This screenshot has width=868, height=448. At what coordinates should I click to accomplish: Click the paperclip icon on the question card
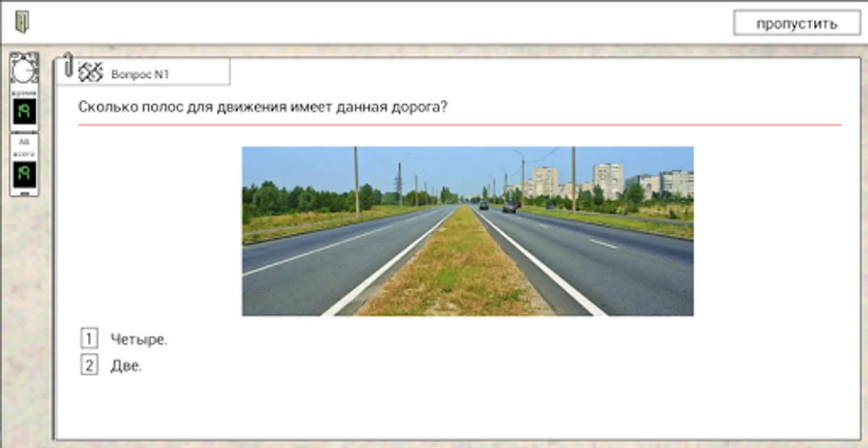[x=68, y=65]
